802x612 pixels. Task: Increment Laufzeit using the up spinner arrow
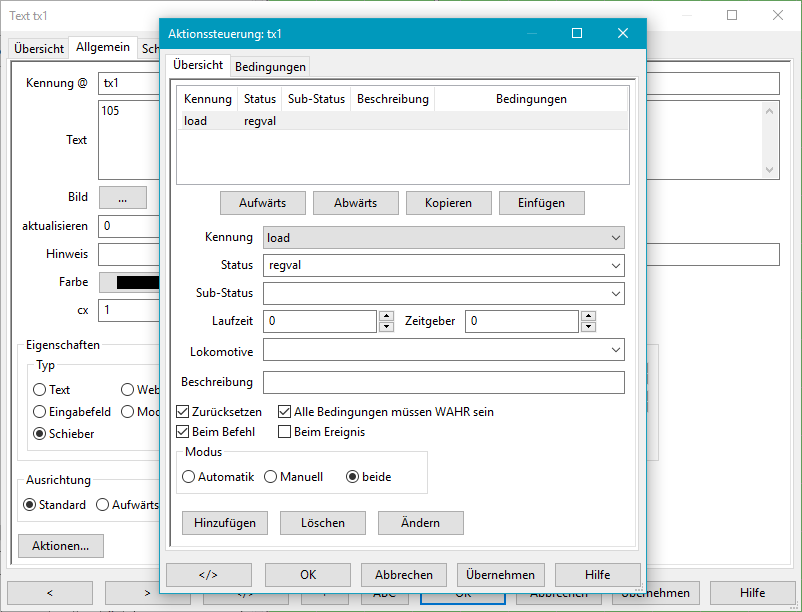click(387, 316)
